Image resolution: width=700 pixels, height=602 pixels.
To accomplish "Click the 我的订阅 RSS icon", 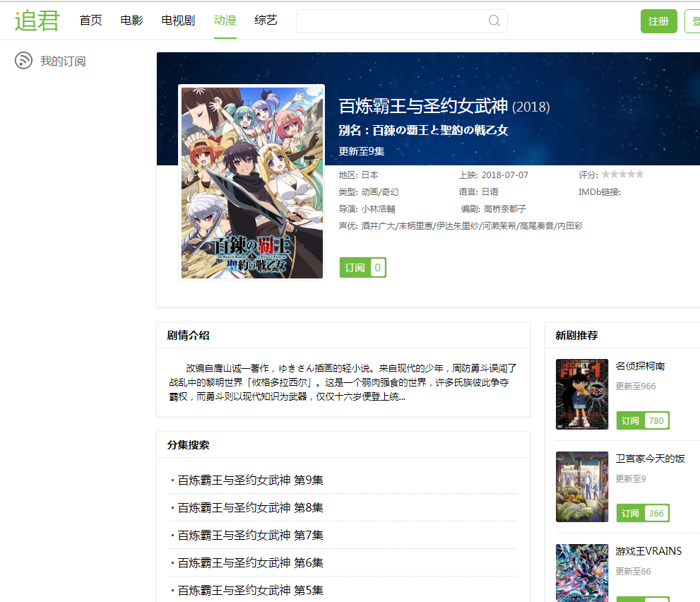I will [23, 60].
